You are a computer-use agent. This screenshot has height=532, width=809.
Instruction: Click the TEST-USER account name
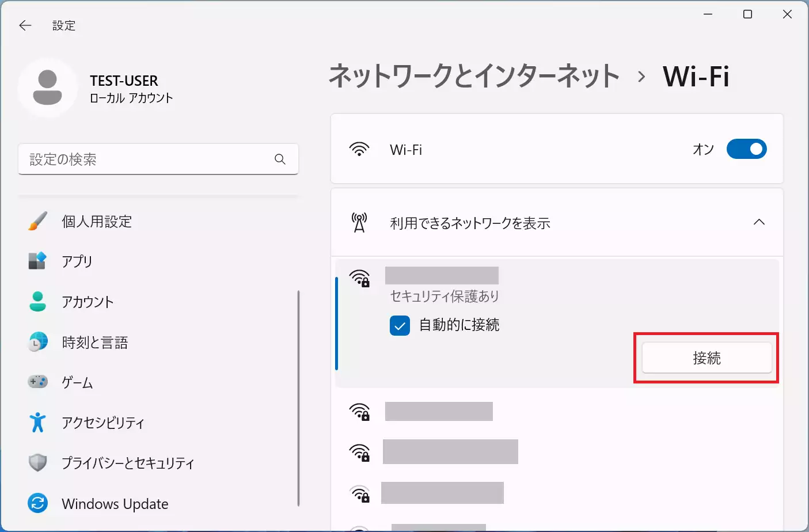(x=124, y=81)
